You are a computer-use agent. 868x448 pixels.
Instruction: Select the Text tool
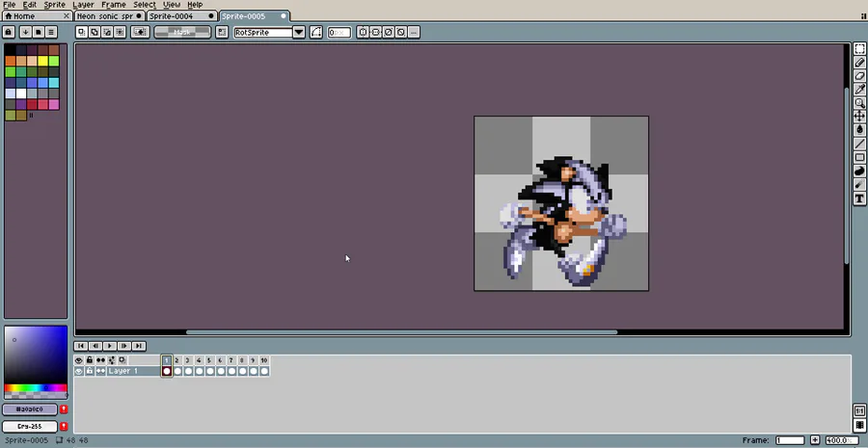tap(859, 198)
